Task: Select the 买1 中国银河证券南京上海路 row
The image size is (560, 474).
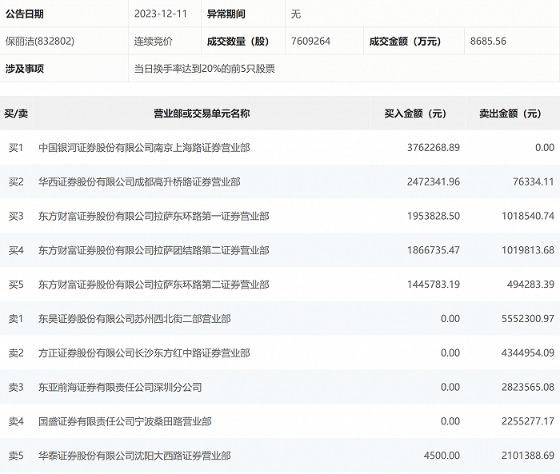Action: click(x=280, y=148)
